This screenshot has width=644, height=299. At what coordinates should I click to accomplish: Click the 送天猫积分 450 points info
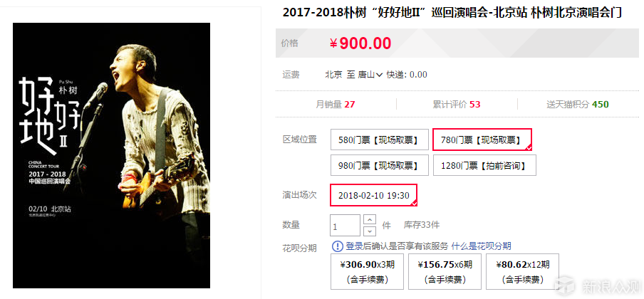578,105
